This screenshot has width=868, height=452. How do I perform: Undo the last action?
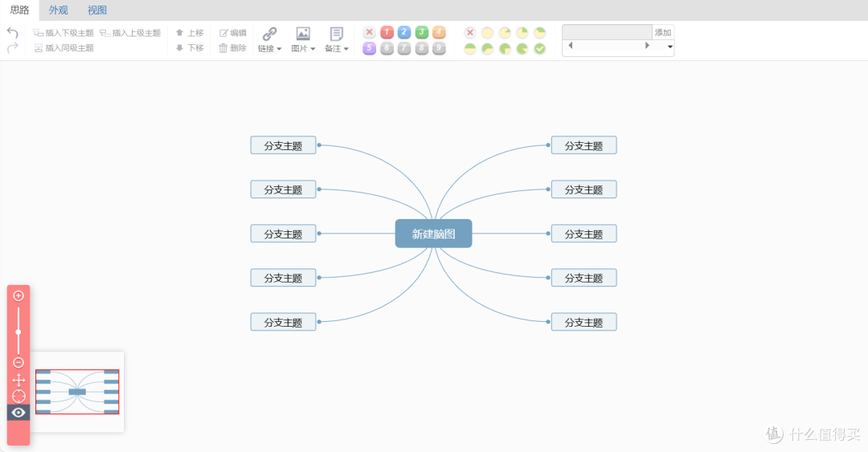click(12, 33)
